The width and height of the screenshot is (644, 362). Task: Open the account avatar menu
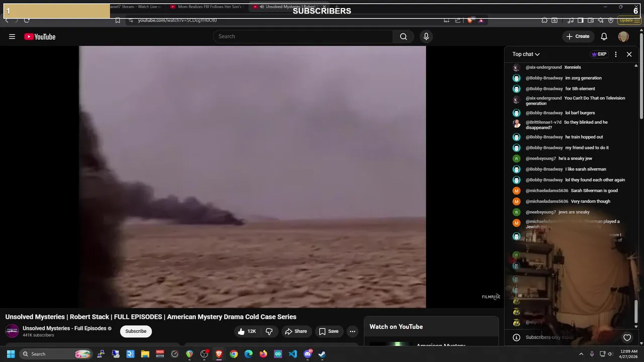coord(623,37)
